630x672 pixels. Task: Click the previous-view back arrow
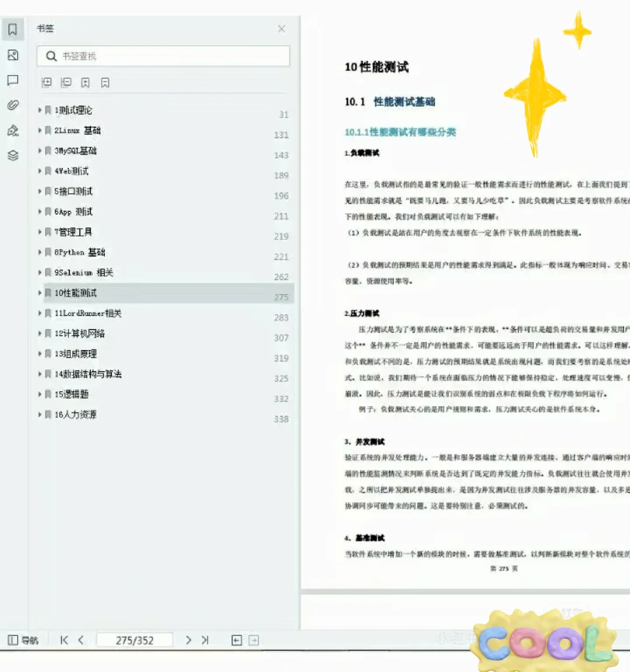[236, 640]
